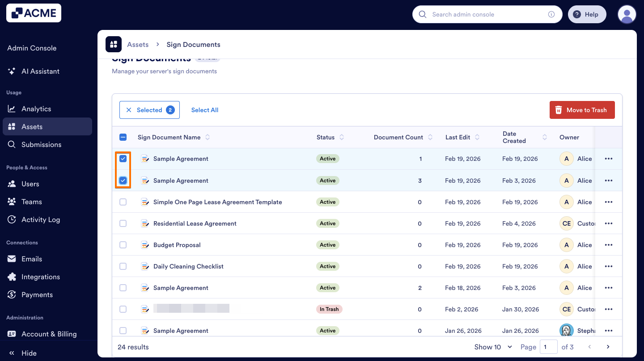View the Activity Log
This screenshot has height=361, width=644.
pyautogui.click(x=40, y=219)
